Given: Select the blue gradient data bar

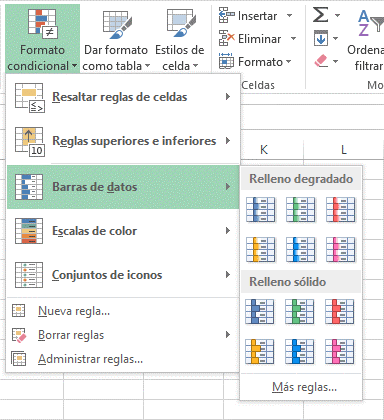Looking at the screenshot, I should (x=261, y=210).
